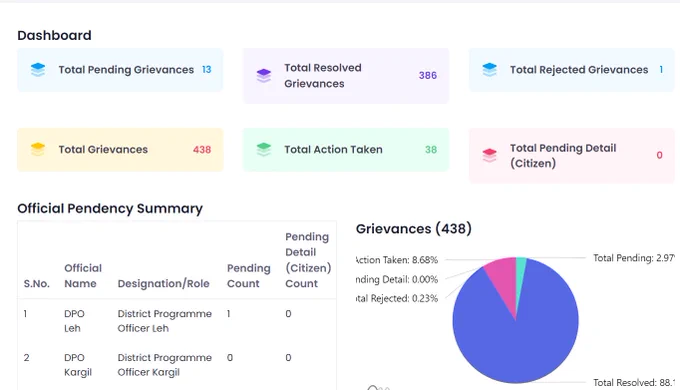The height and width of the screenshot is (390, 680).
Task: Click the District Programme Officer Kargil cell
Action: tap(164, 365)
